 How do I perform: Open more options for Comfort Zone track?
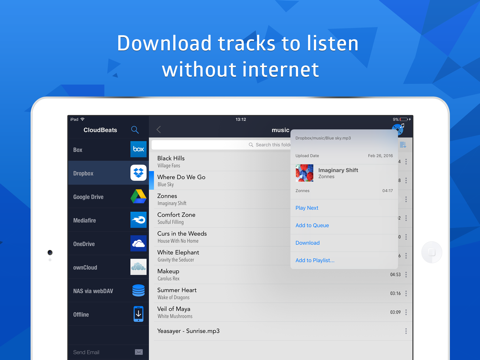pyautogui.click(x=406, y=218)
